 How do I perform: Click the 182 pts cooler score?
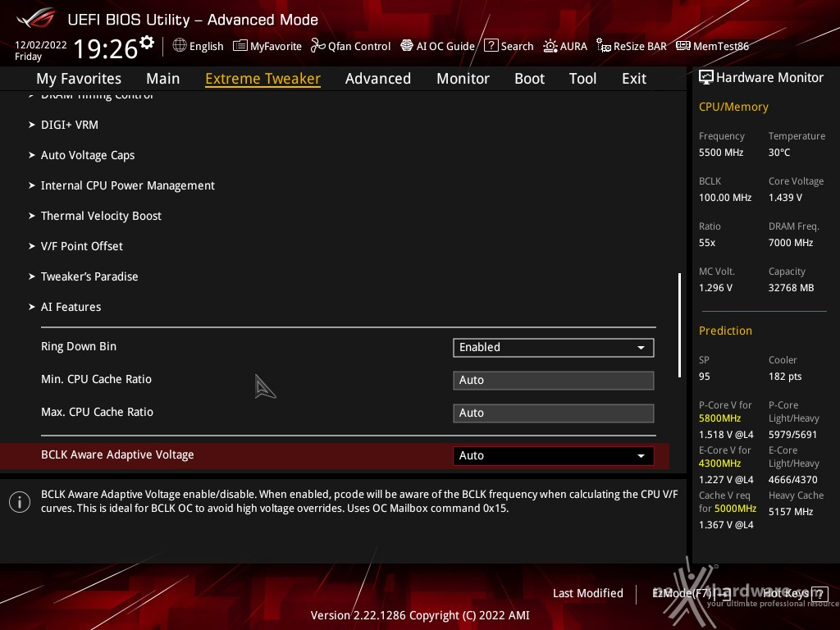click(x=785, y=377)
